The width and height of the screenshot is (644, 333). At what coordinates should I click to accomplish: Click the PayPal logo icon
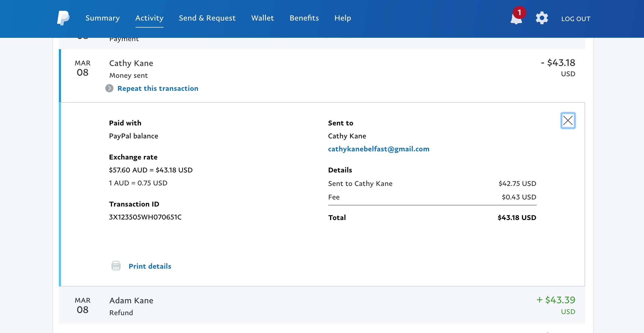pyautogui.click(x=63, y=18)
